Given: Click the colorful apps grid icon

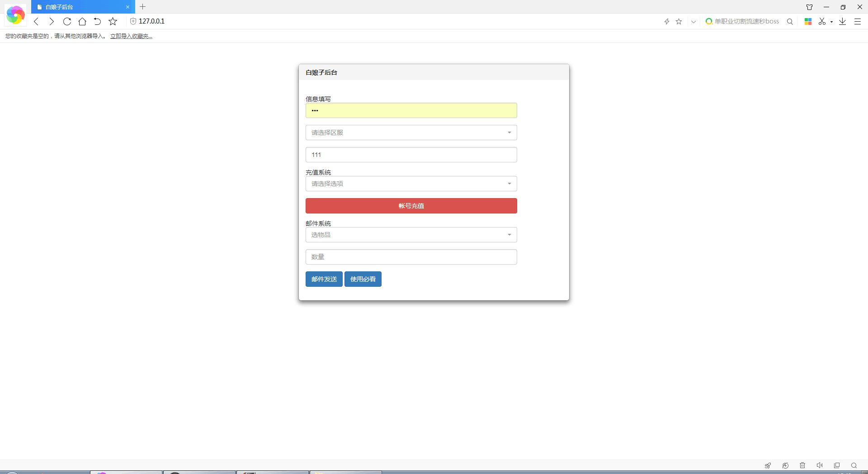Looking at the screenshot, I should tap(808, 21).
